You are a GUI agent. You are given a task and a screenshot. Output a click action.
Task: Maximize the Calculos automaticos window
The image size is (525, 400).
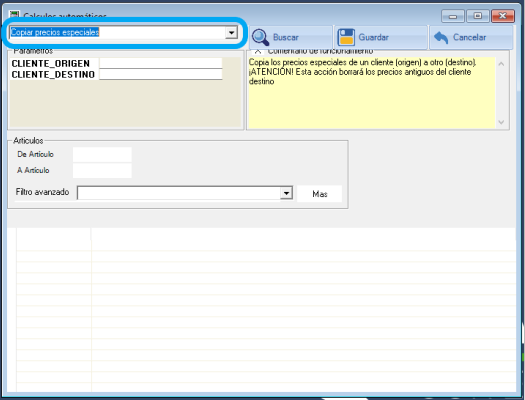[x=478, y=16]
